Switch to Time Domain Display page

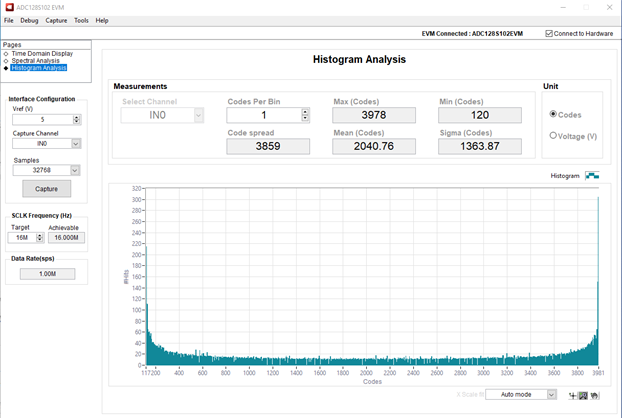[41, 53]
